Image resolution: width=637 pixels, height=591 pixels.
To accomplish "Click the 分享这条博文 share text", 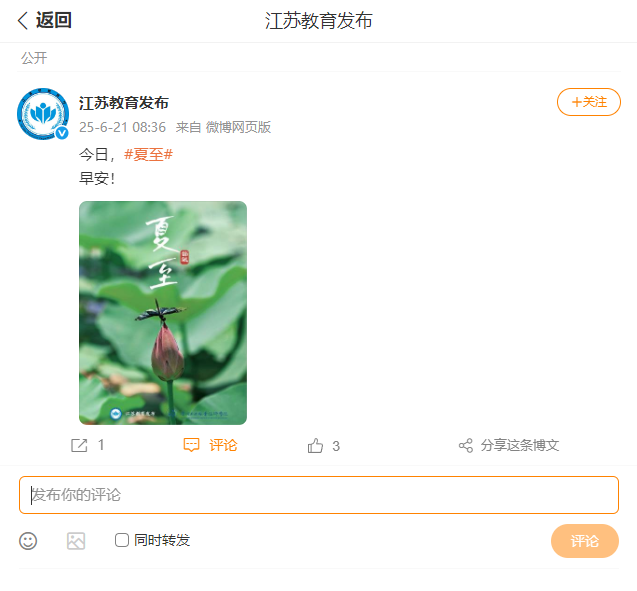I will coord(520,446).
